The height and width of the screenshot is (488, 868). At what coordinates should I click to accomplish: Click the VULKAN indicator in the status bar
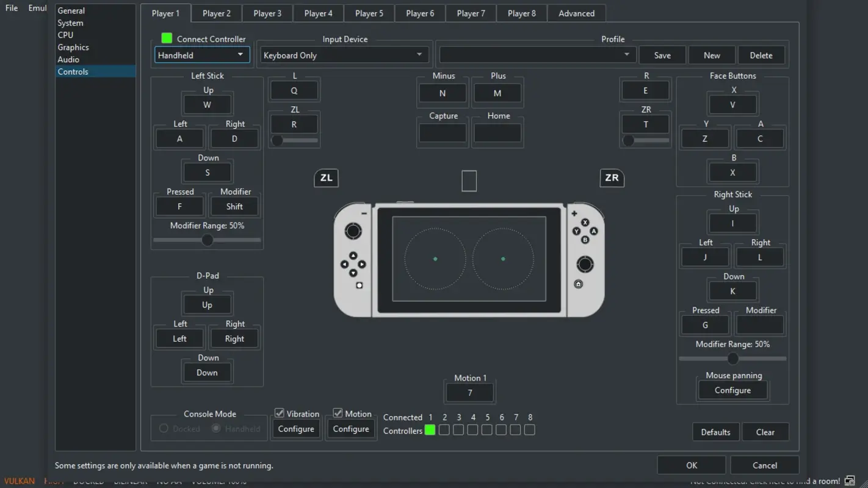pyautogui.click(x=19, y=481)
